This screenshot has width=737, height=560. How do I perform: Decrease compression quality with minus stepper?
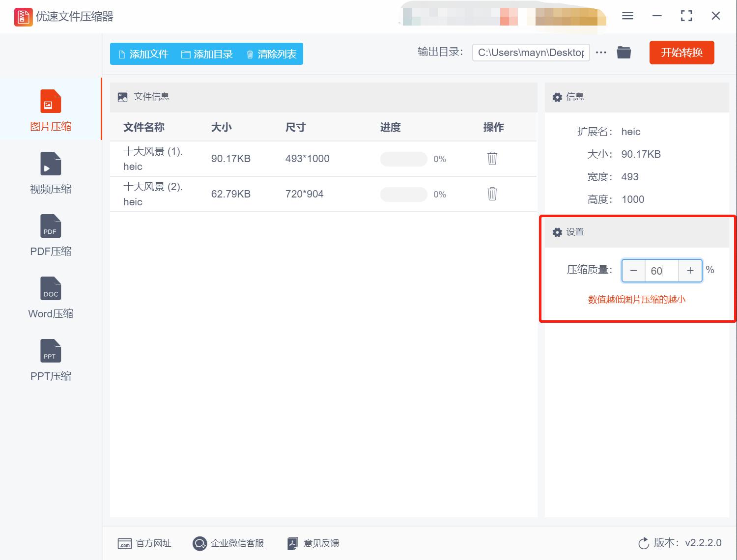click(633, 270)
